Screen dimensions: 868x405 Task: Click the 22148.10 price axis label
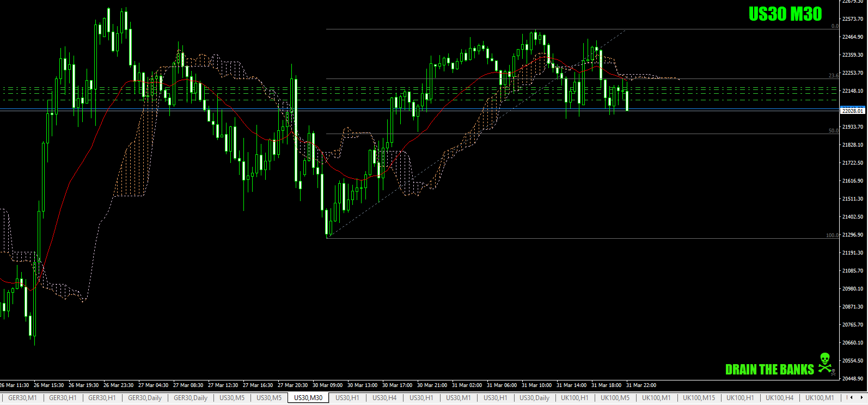(853, 91)
